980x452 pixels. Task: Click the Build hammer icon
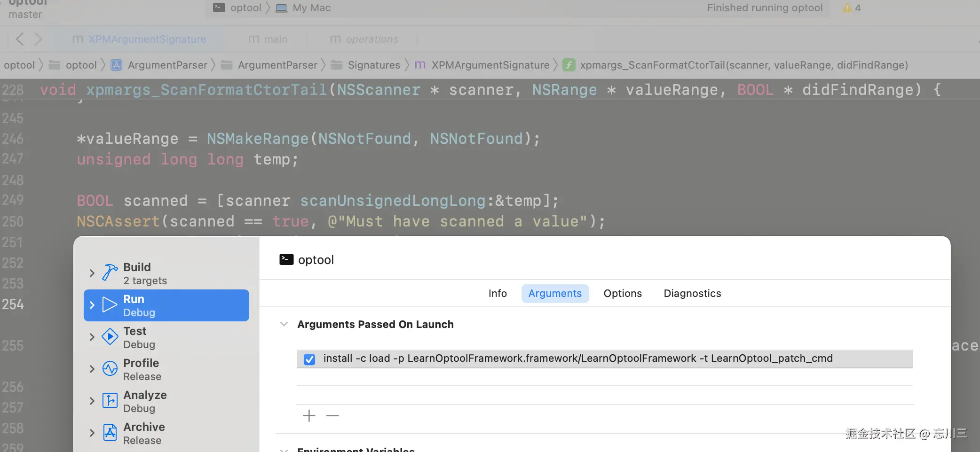click(x=110, y=273)
